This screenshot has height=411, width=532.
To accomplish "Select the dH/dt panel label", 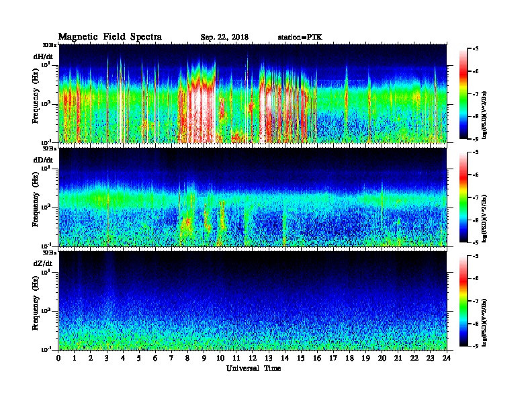I will [x=43, y=56].
